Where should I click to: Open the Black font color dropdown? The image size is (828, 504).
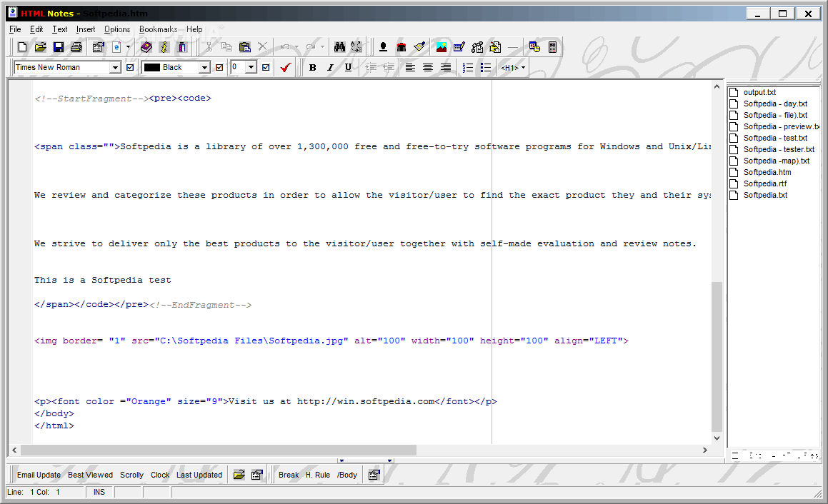(x=205, y=68)
